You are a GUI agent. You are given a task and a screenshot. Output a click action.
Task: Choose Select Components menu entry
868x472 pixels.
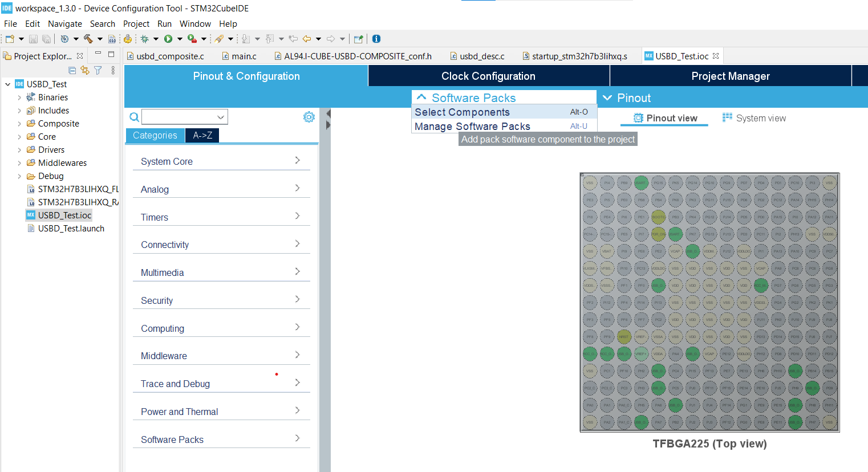pyautogui.click(x=504, y=112)
